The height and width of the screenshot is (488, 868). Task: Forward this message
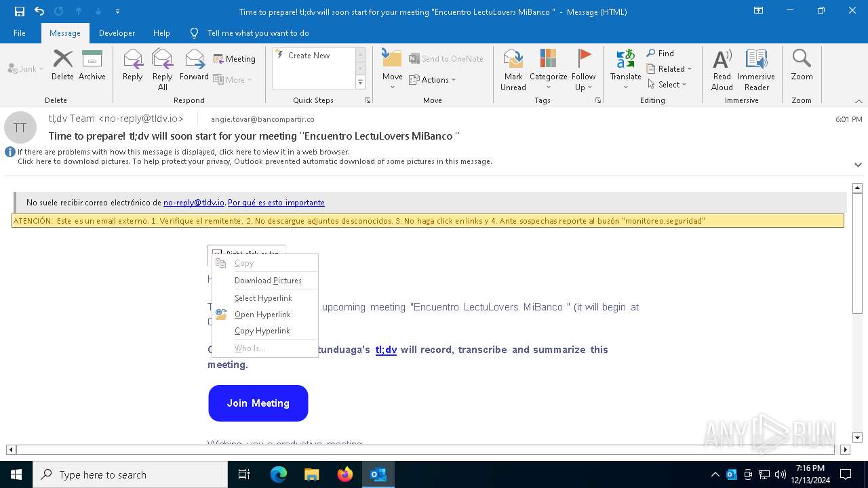[194, 65]
